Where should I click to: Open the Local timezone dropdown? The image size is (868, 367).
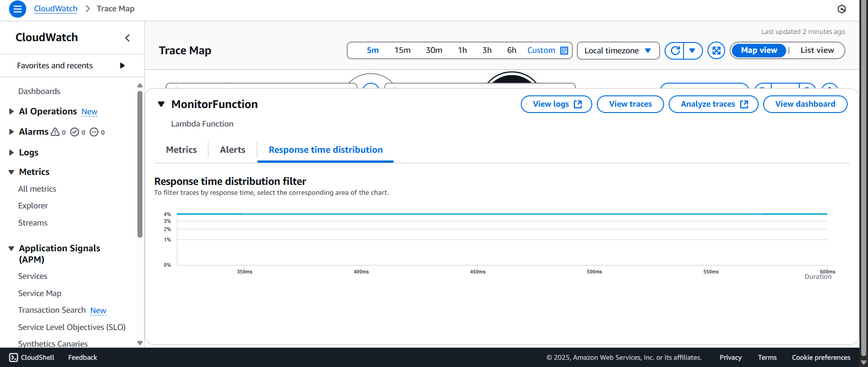pyautogui.click(x=618, y=51)
